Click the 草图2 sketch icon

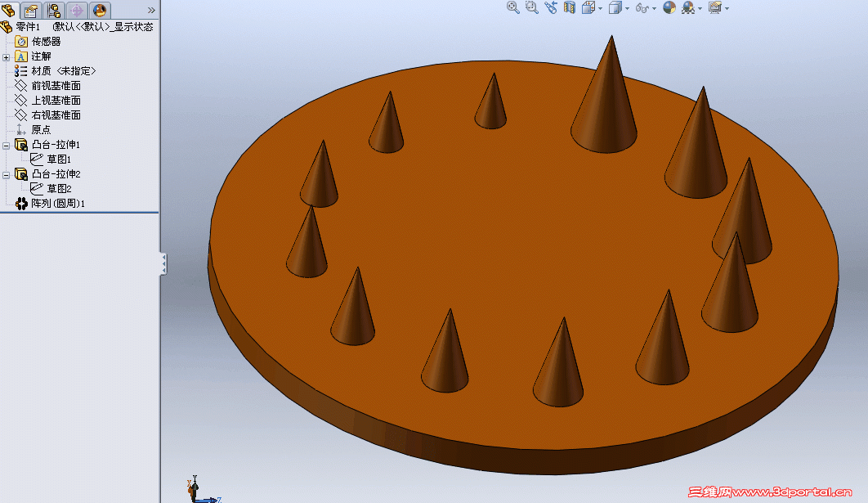tap(37, 189)
